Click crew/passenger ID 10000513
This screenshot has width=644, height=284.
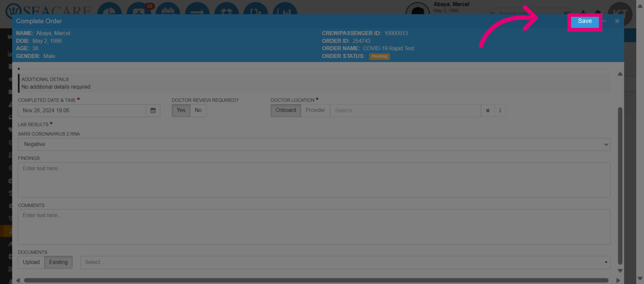[x=396, y=33]
